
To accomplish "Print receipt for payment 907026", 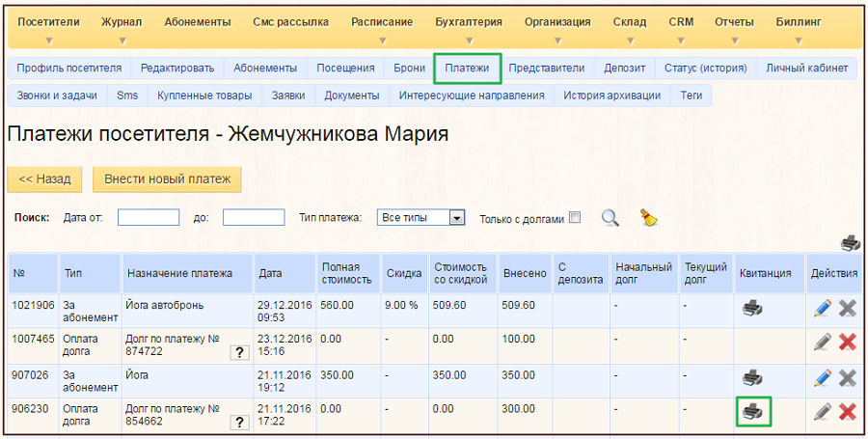I will click(x=752, y=378).
